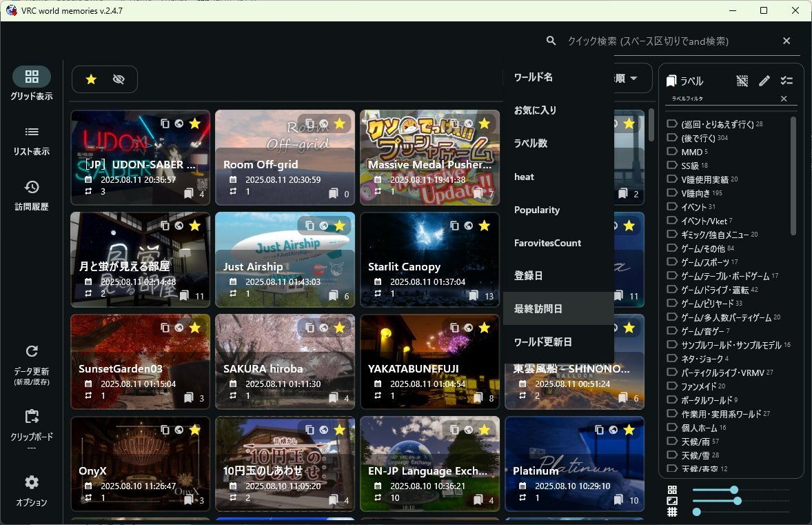This screenshot has height=525, width=812.
Task: Globe icon on Room Off-grid card
Action: (x=324, y=123)
